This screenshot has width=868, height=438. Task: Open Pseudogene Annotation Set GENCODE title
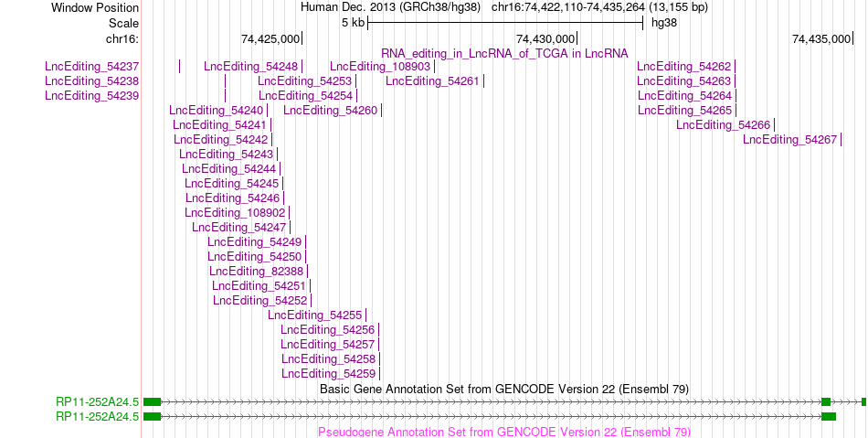coord(504,432)
